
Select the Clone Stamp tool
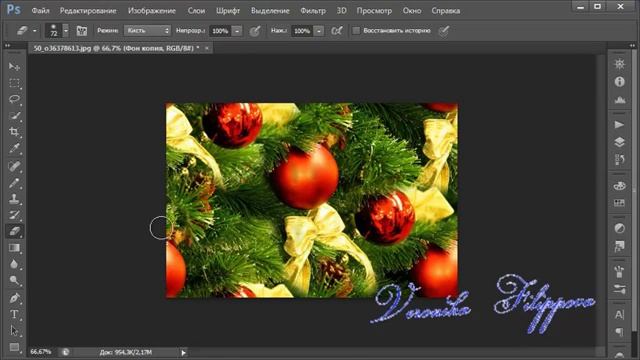[14, 199]
